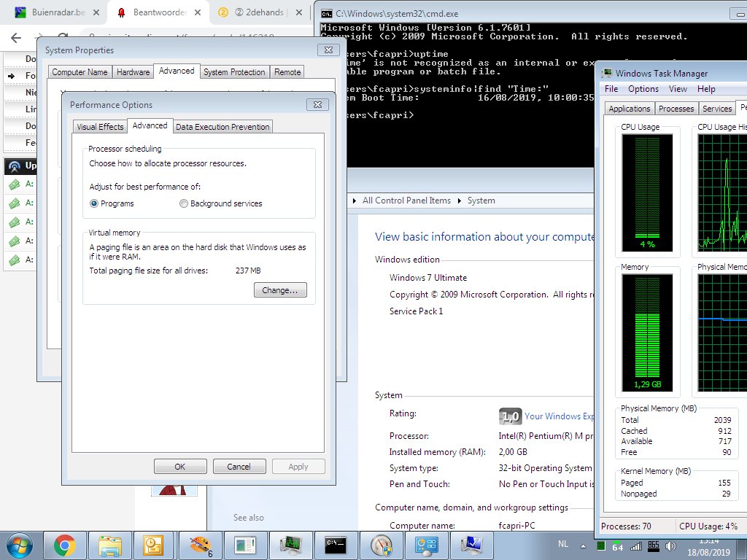Switch to Task Manager Services tab
This screenshot has width=747, height=560.
click(717, 109)
